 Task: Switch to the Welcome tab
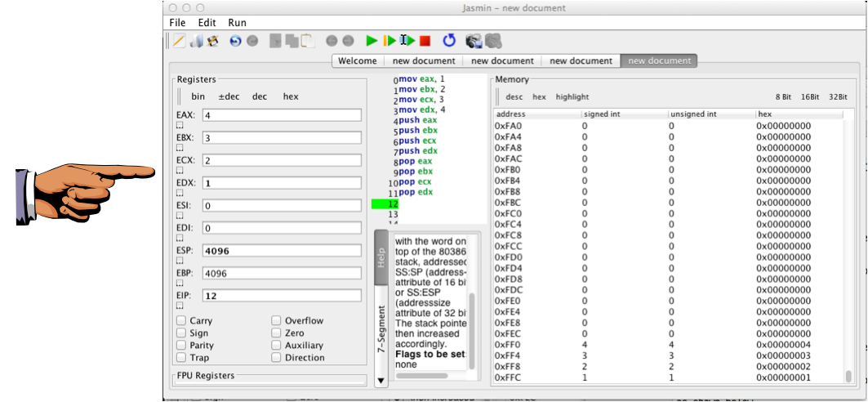coord(357,60)
